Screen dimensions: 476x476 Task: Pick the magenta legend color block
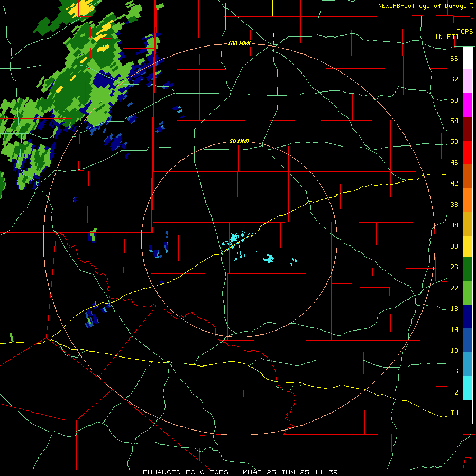pos(467,105)
